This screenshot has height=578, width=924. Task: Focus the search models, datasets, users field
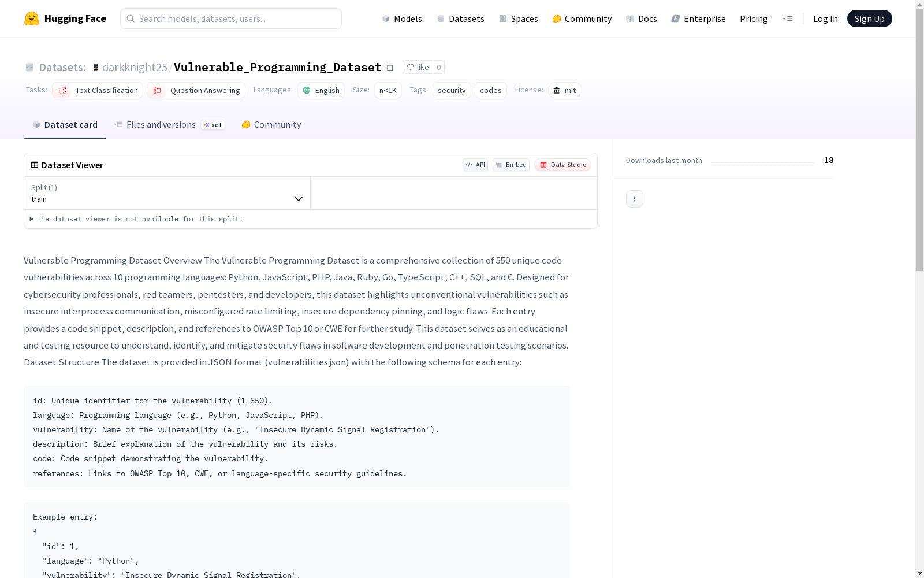(231, 18)
